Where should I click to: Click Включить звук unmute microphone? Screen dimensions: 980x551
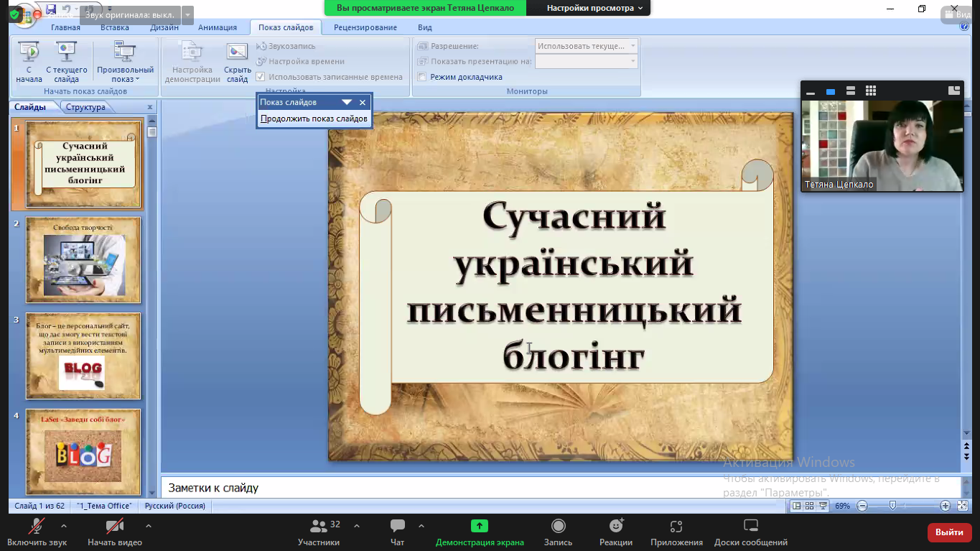pos(37,532)
